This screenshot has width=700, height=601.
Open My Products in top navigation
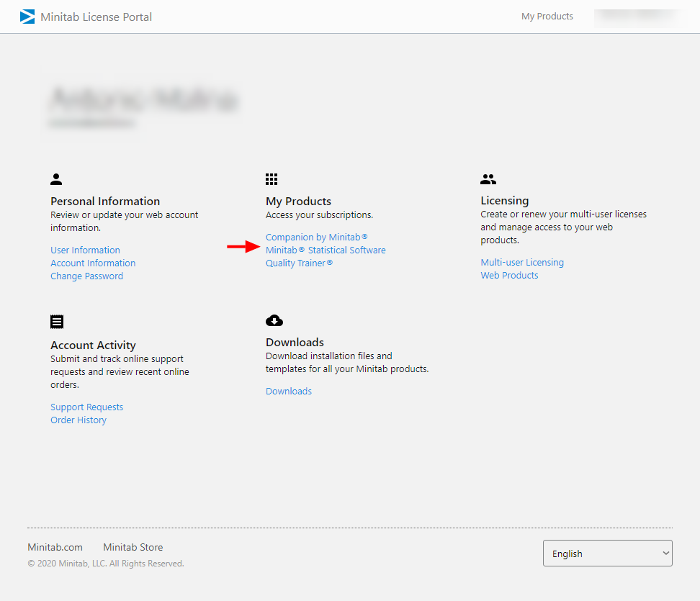(x=547, y=17)
